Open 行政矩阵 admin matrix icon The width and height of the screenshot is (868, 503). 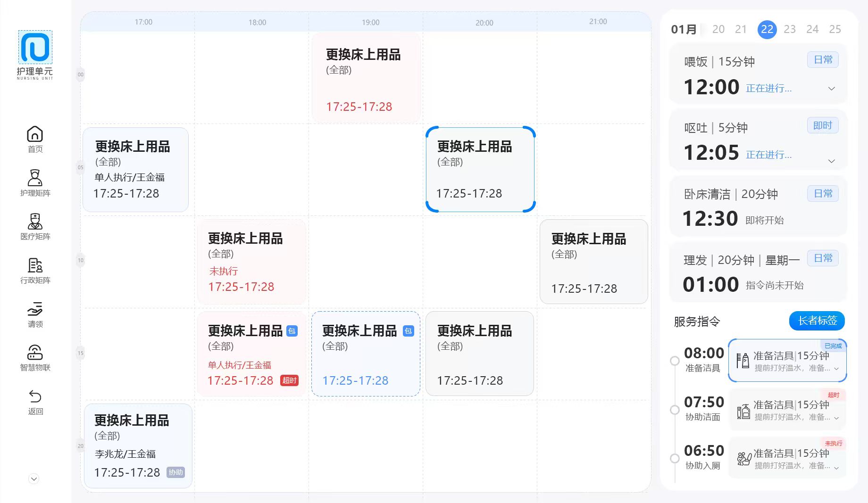pyautogui.click(x=35, y=265)
